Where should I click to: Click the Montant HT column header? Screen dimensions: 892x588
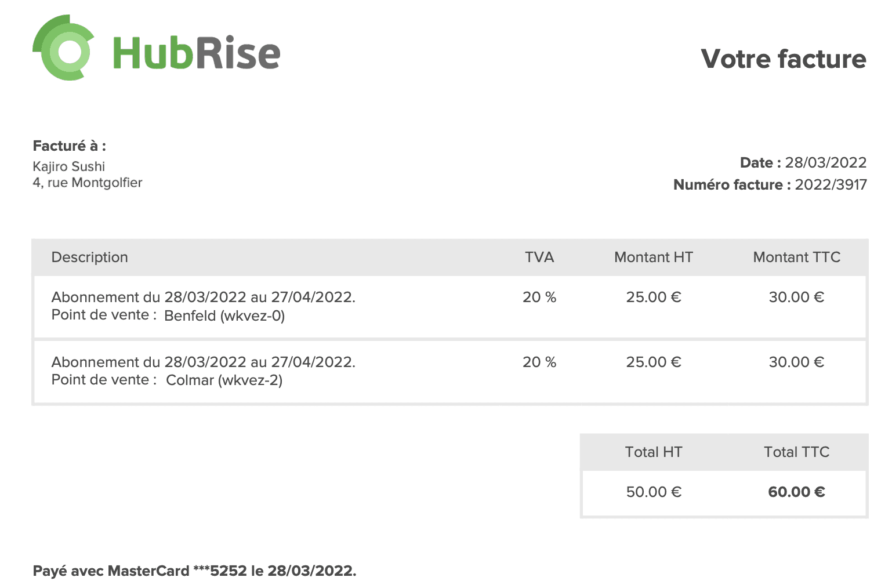tap(653, 257)
